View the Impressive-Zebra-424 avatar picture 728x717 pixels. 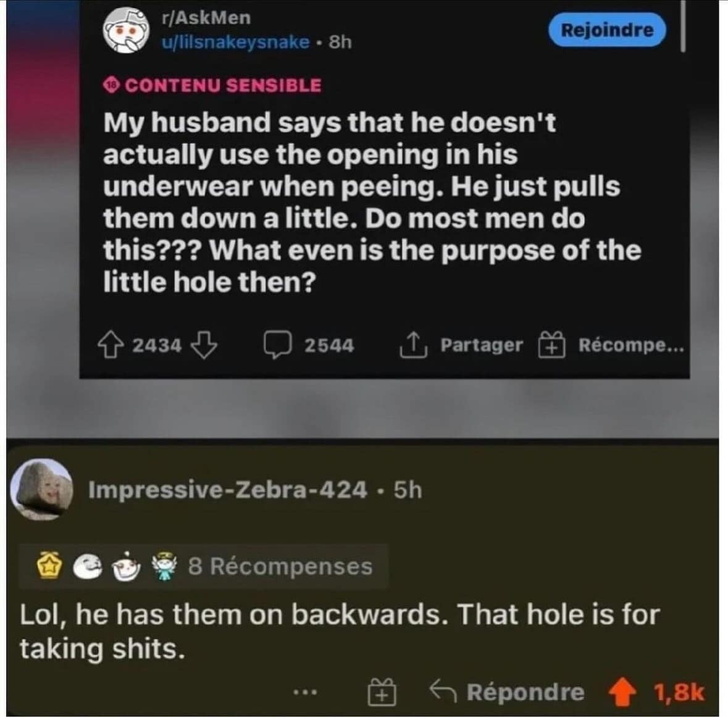tap(42, 489)
